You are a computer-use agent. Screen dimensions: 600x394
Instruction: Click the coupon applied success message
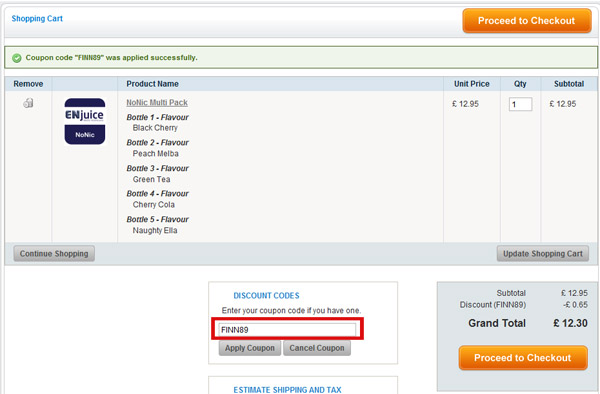tap(111, 58)
